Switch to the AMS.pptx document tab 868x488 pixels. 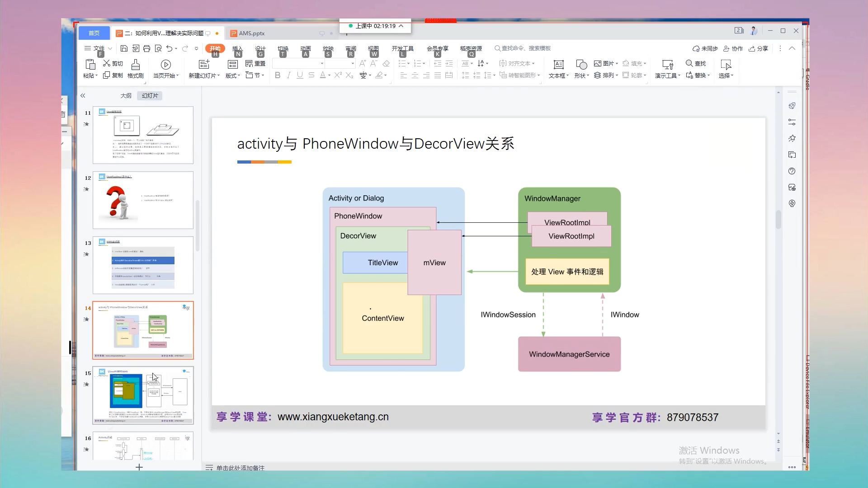click(x=251, y=33)
